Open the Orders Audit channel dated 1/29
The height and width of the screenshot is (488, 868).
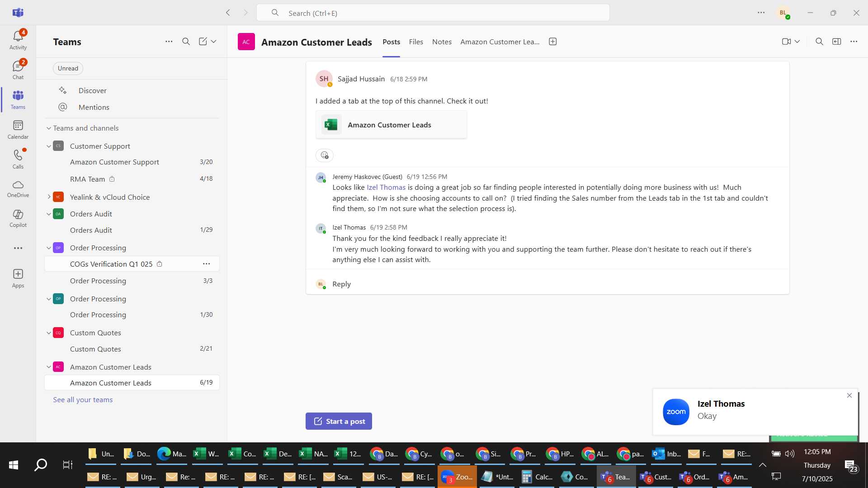click(132, 230)
